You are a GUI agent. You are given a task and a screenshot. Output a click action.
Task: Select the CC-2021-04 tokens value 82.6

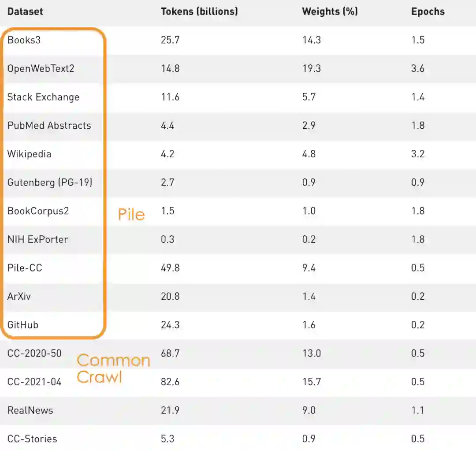click(x=170, y=382)
